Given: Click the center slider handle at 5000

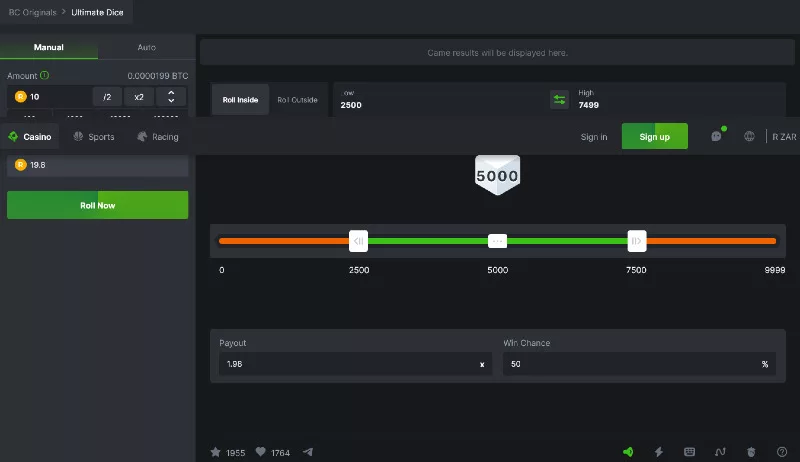Looking at the screenshot, I should (x=497, y=241).
